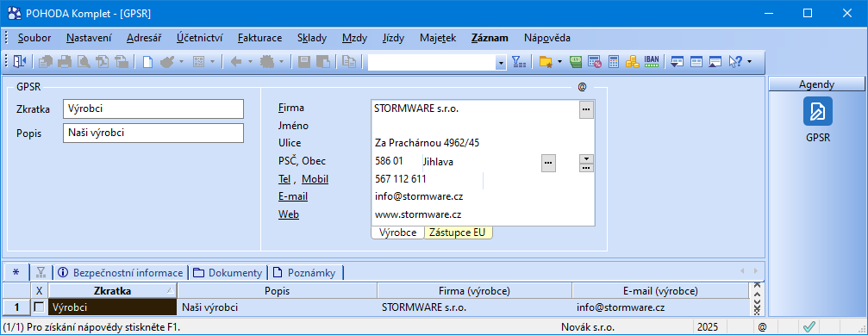Click the filter funnel icon
Viewport: 868px width, 335px height.
coord(518,62)
